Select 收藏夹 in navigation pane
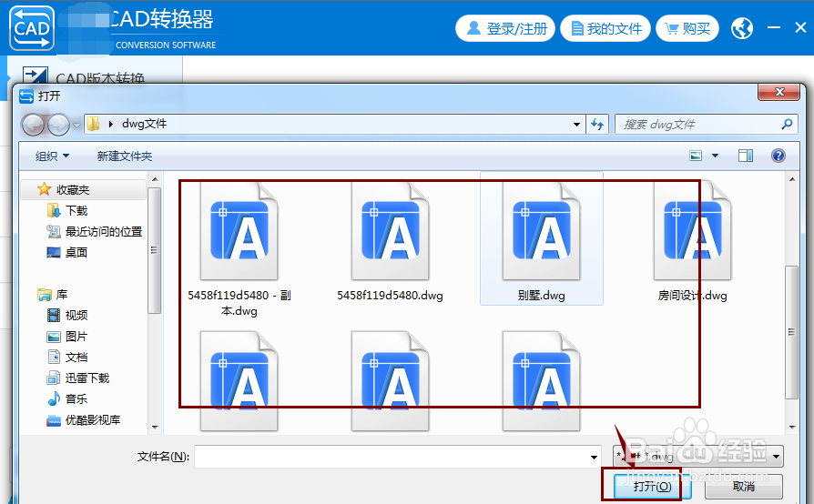 [84, 190]
